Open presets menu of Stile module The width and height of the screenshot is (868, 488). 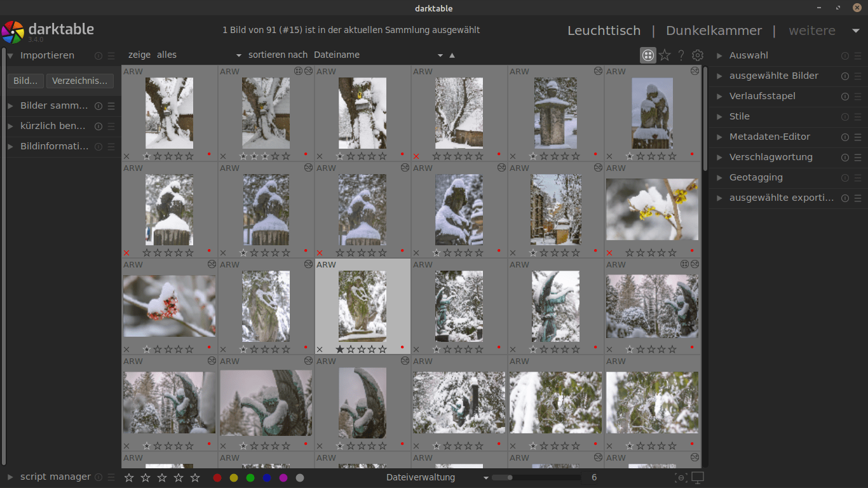pos(858,117)
